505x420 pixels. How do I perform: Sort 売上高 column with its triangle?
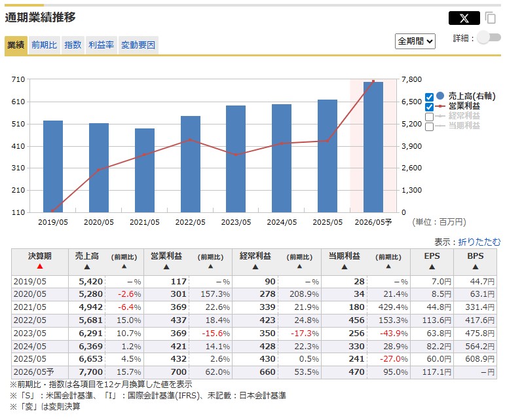[x=87, y=267]
